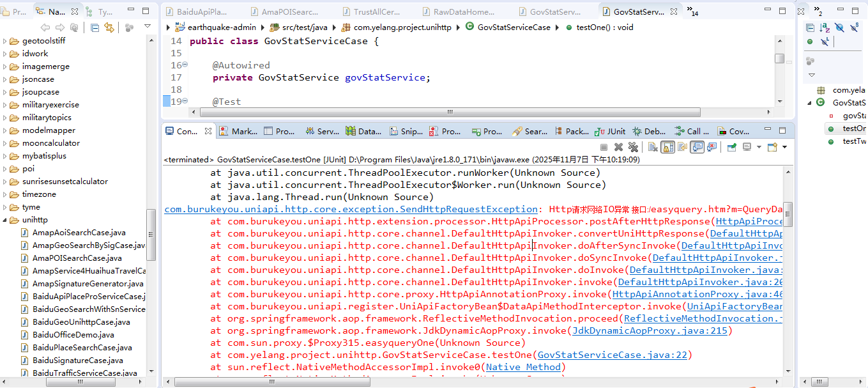Switch to the Project Explorer tab
Viewport: 868px width, 388px height.
point(15,12)
